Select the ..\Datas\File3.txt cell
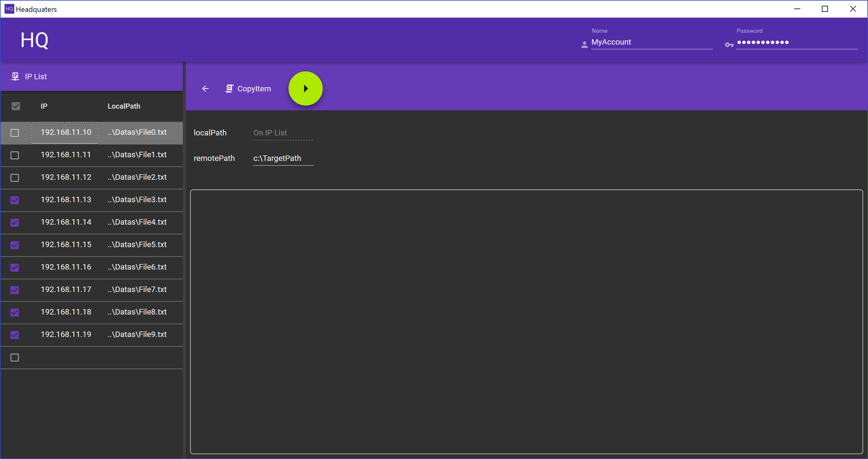 pyautogui.click(x=137, y=200)
